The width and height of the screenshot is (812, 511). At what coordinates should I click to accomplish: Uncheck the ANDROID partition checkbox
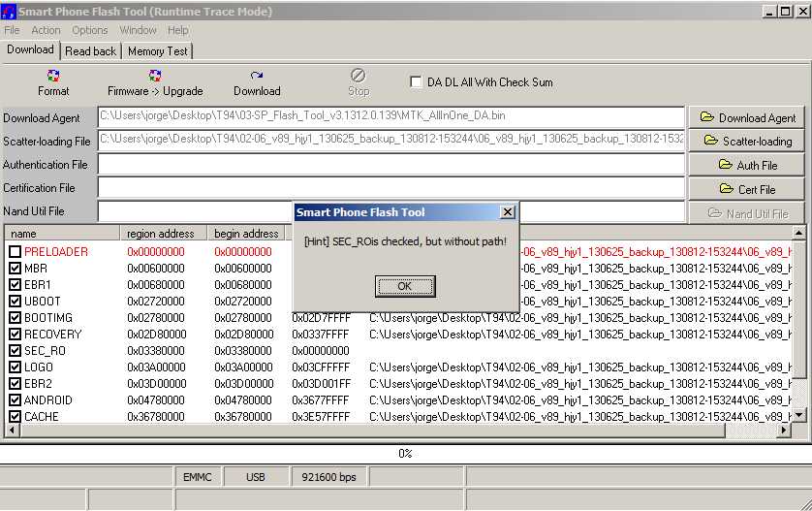click(x=15, y=400)
